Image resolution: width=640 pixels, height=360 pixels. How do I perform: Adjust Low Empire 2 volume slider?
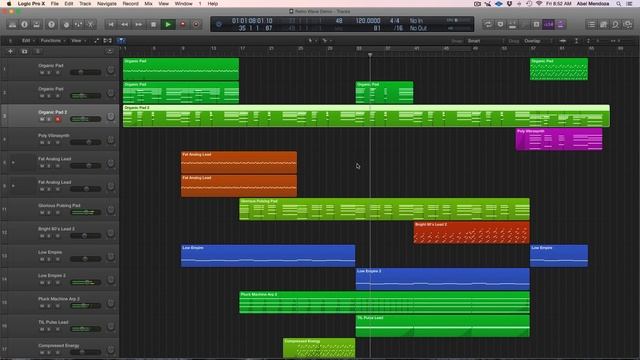(85, 282)
